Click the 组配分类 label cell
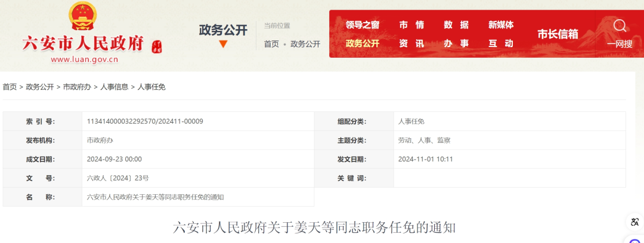The height and width of the screenshot is (243, 644). 354,121
